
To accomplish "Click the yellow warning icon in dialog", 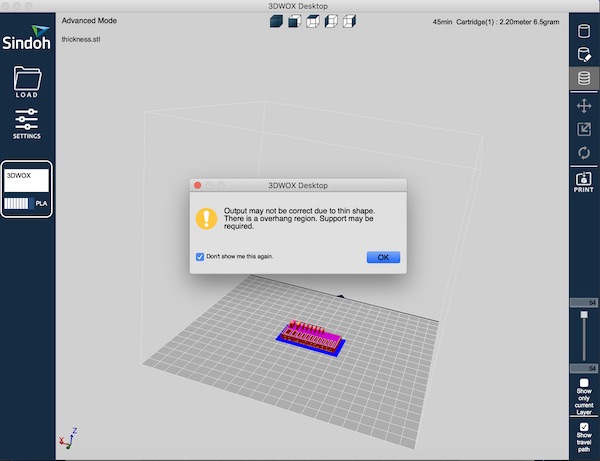I will [x=206, y=218].
